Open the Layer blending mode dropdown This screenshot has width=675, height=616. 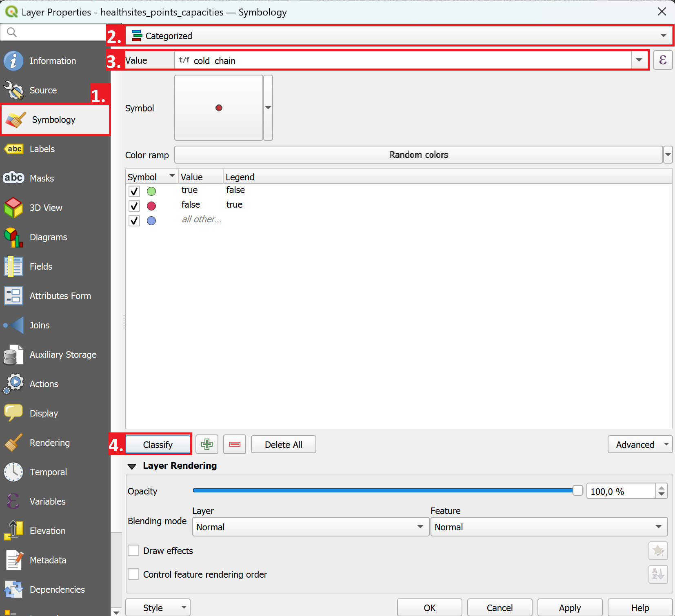[310, 527]
